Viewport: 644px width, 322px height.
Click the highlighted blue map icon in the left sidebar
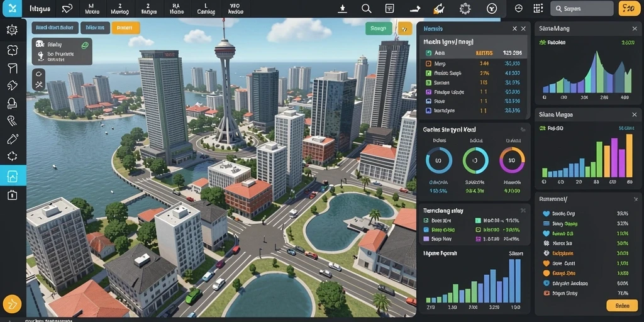[13, 176]
